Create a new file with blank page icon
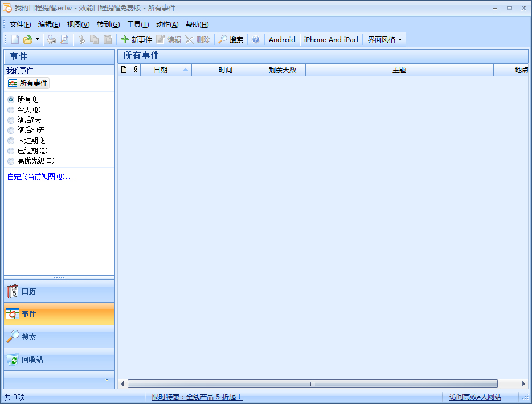 (x=15, y=40)
